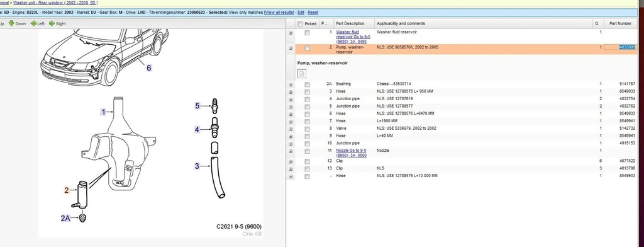
Task: Open Washer unit - Rear window breadcrumb
Action: pos(55,3)
